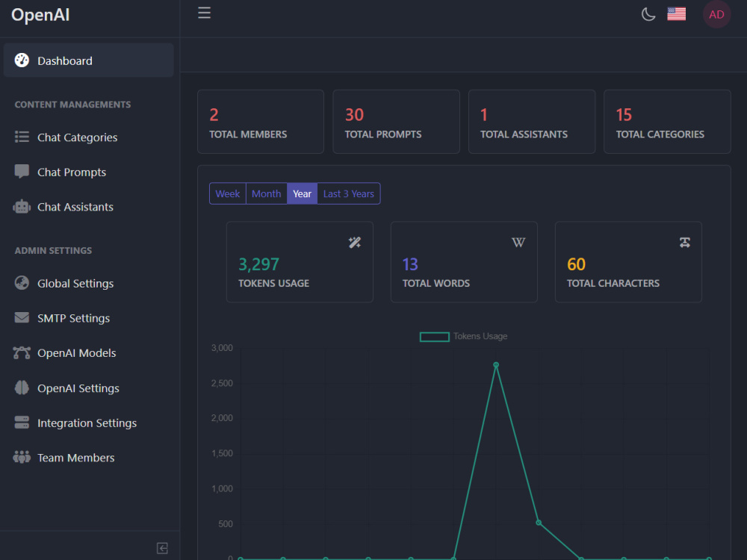Image resolution: width=747 pixels, height=560 pixels.
Task: Open Chat Assistants section
Action: (75, 207)
